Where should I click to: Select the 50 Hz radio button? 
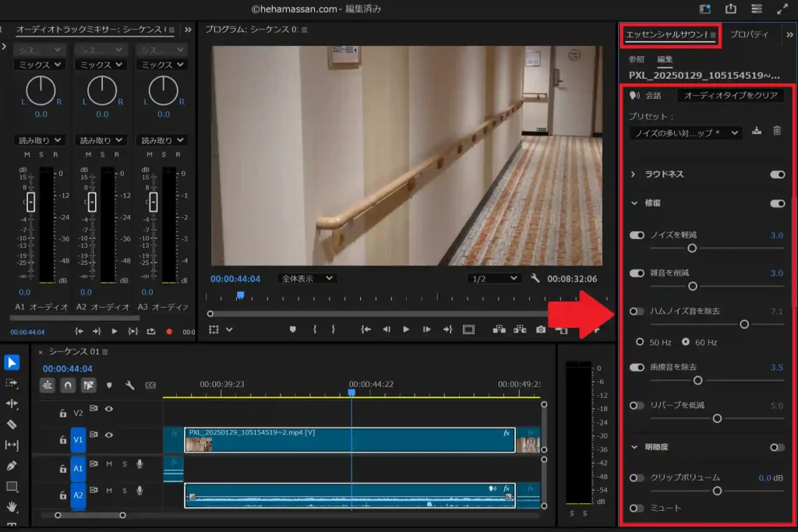pyautogui.click(x=640, y=341)
